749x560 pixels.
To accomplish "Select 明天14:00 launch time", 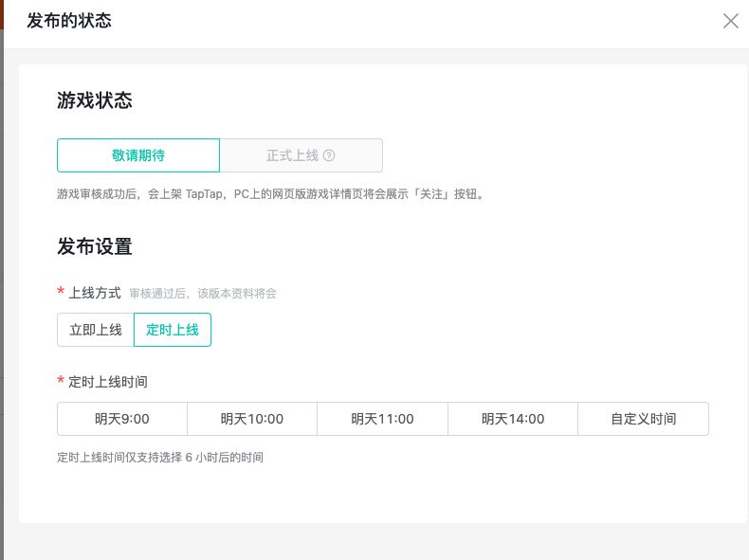I will coord(513,419).
